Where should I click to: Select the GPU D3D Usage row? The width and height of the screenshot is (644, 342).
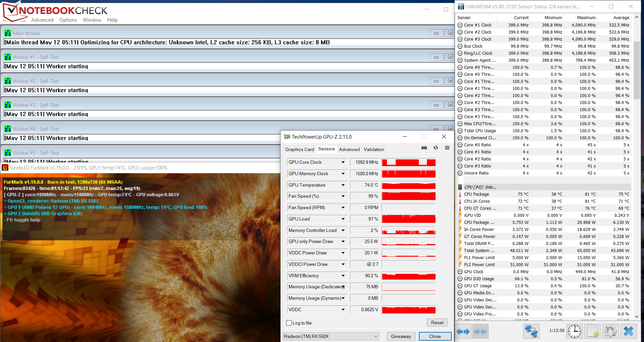[x=544, y=279]
